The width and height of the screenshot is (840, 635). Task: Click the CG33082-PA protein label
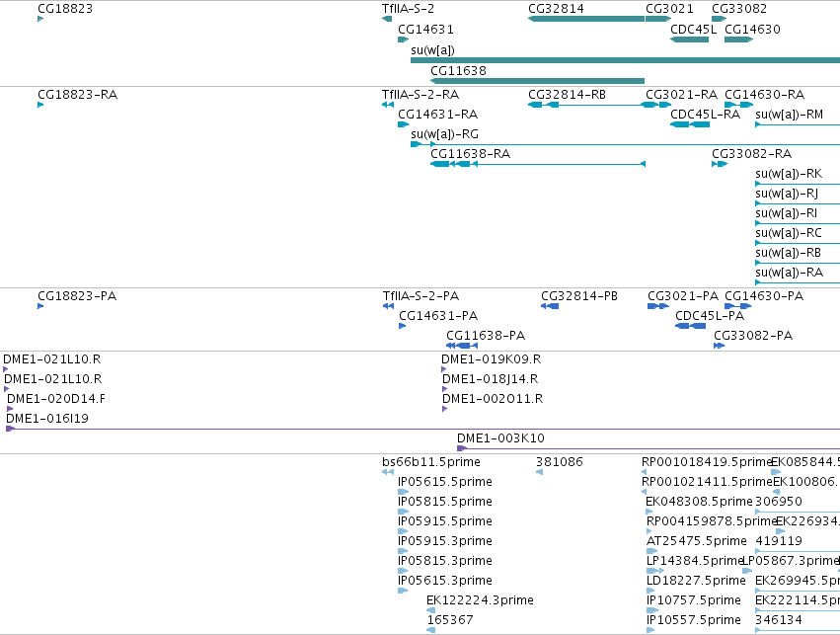point(753,336)
